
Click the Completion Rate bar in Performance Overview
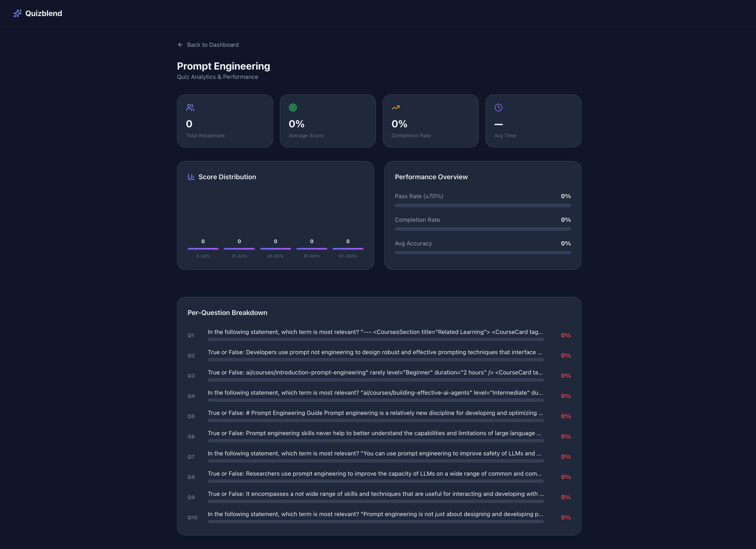(x=483, y=229)
